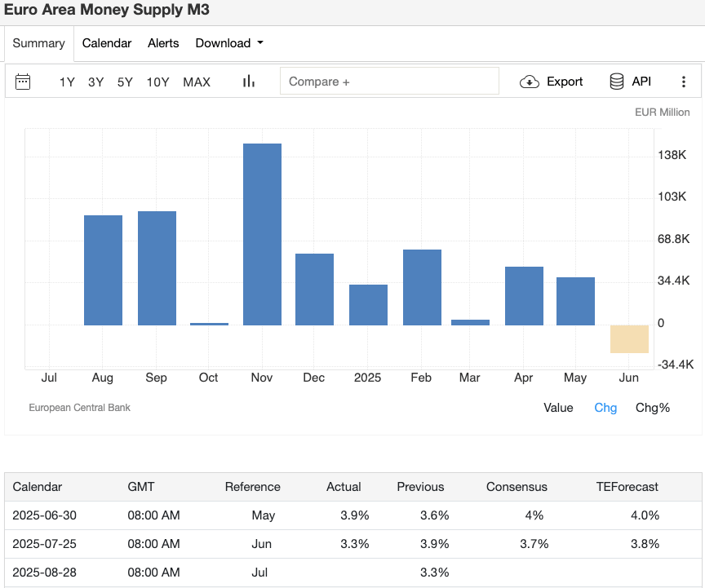Open the Alerts tab
The height and width of the screenshot is (588, 705).
pos(163,43)
